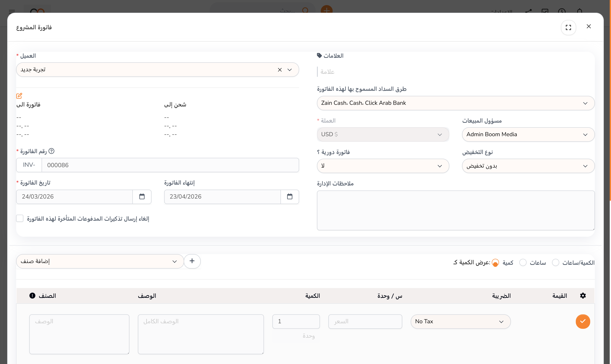Open the calendar picker for تاريخ الفاتورة
This screenshot has width=611, height=364.
coord(142,196)
